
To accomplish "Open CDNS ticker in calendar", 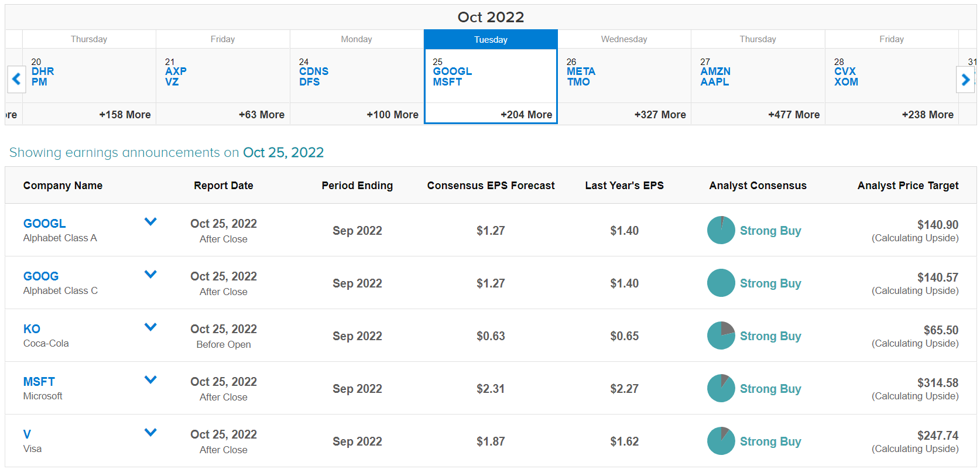I will [314, 71].
